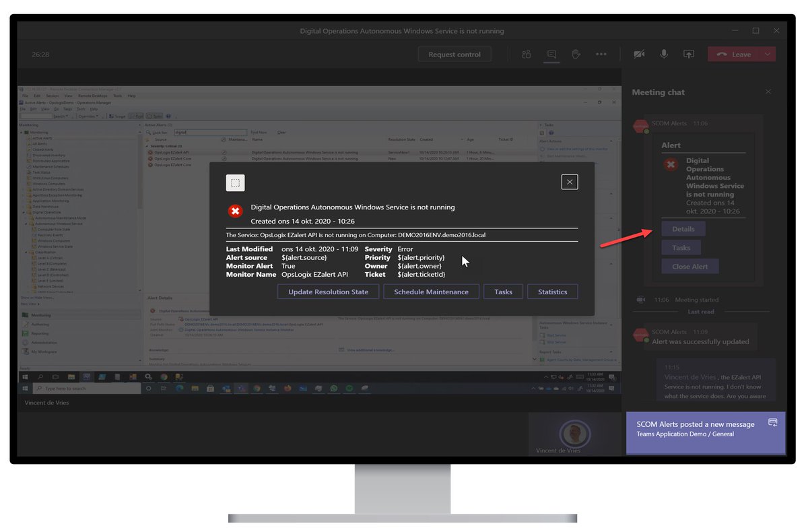
Task: Open Chrome from the lower taskbar
Action: (x=257, y=389)
